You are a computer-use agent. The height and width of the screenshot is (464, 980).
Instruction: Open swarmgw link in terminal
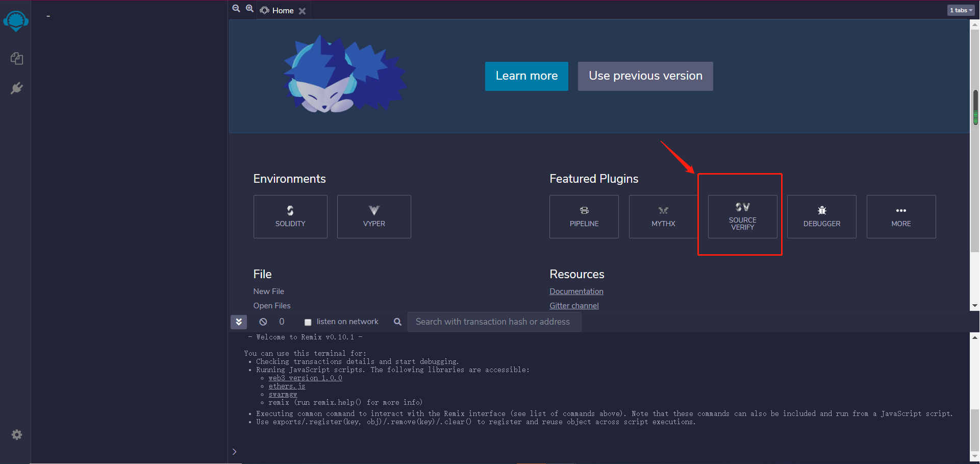(x=283, y=395)
